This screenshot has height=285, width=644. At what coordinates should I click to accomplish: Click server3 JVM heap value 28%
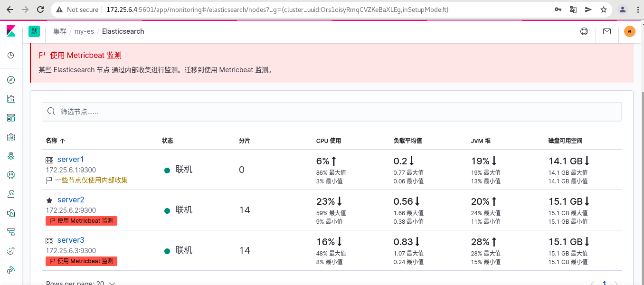(480, 242)
